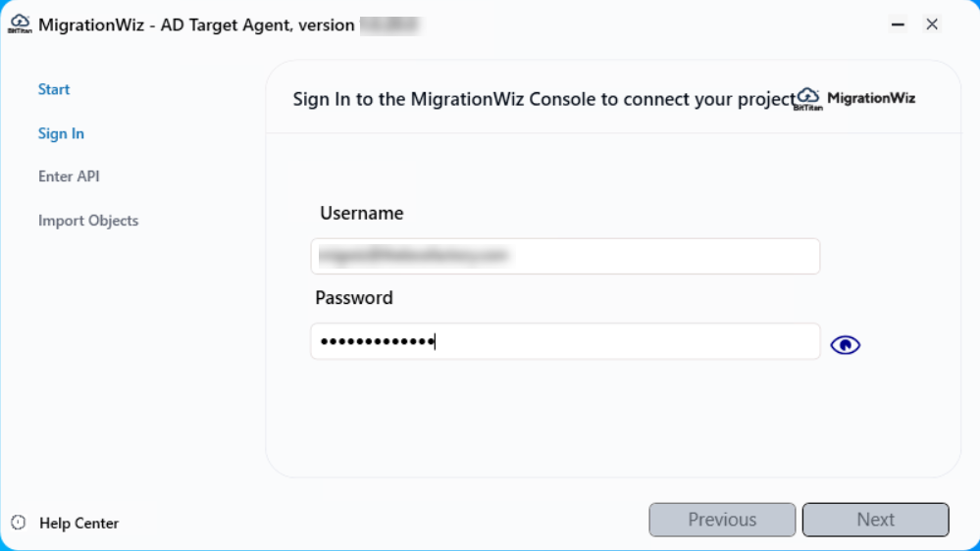Select the Start step in sidebar
The image size is (980, 551).
[54, 89]
